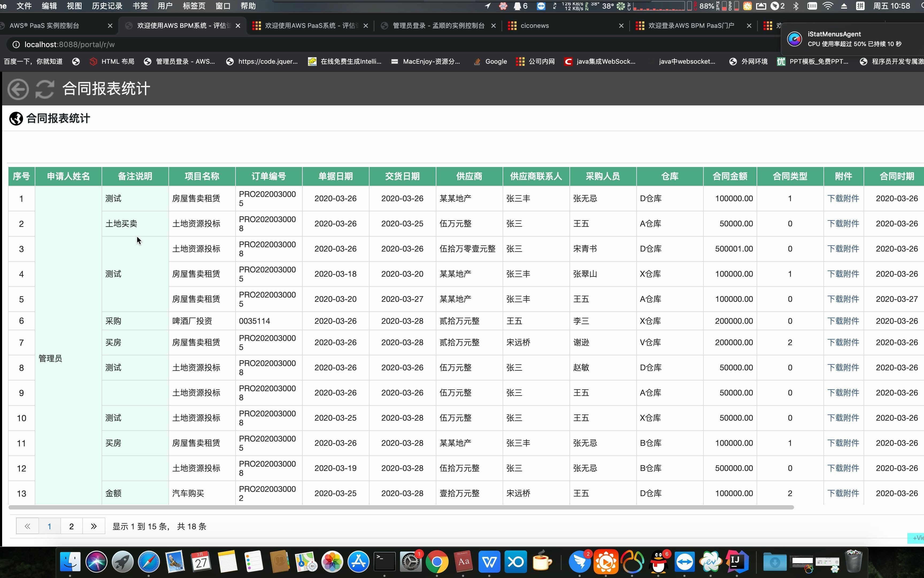The width and height of the screenshot is (924, 578).
Task: Click the globe icon beside the 合同报表统计 subtitle
Action: (x=16, y=119)
